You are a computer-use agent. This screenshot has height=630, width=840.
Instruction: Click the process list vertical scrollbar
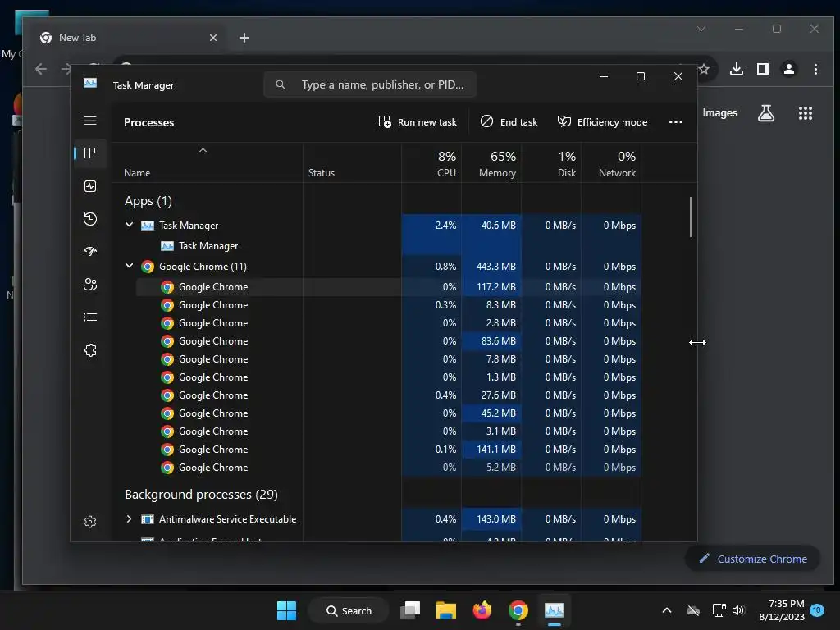[x=691, y=217]
